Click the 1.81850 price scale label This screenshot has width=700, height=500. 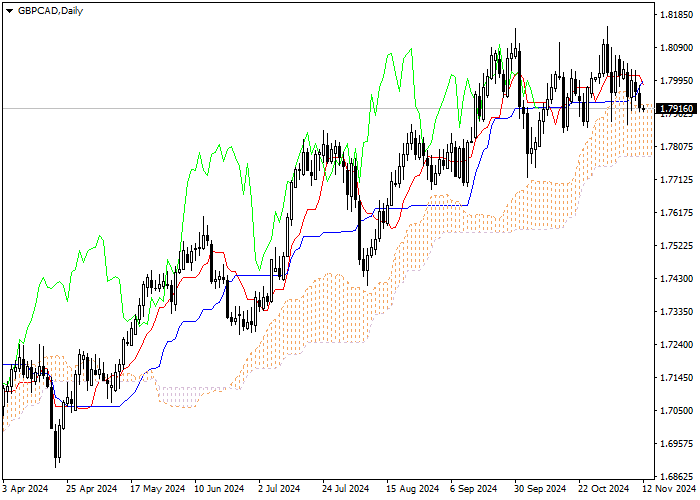[x=676, y=15]
